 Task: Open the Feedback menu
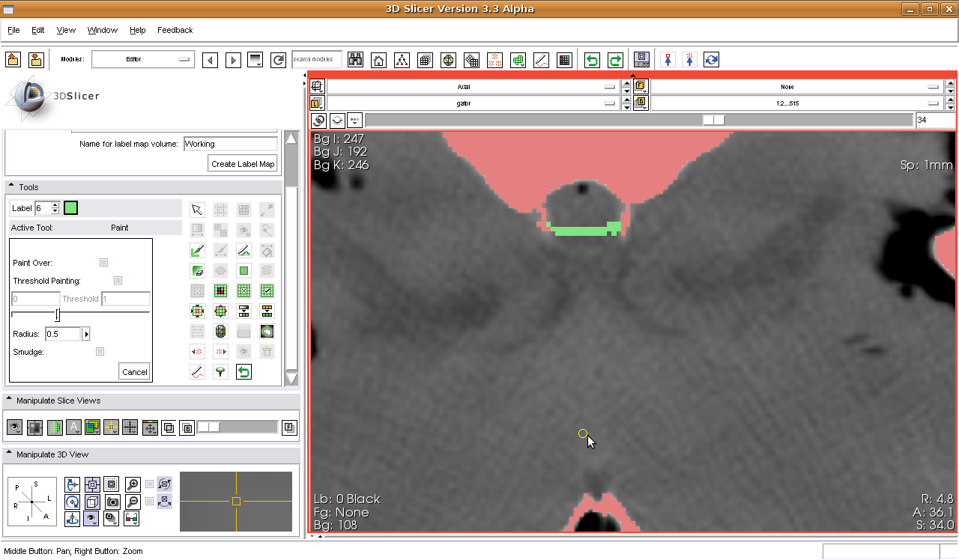175,30
